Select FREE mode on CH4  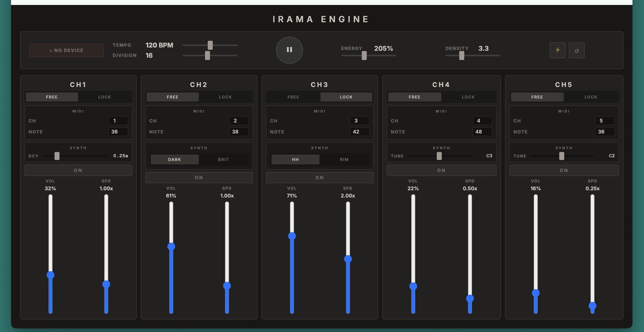(x=415, y=97)
